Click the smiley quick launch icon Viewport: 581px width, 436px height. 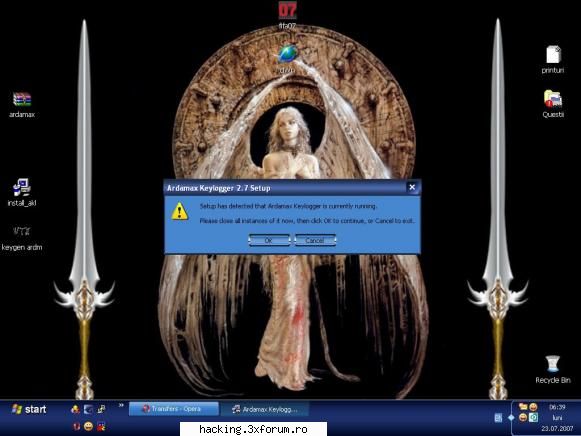coord(88,426)
